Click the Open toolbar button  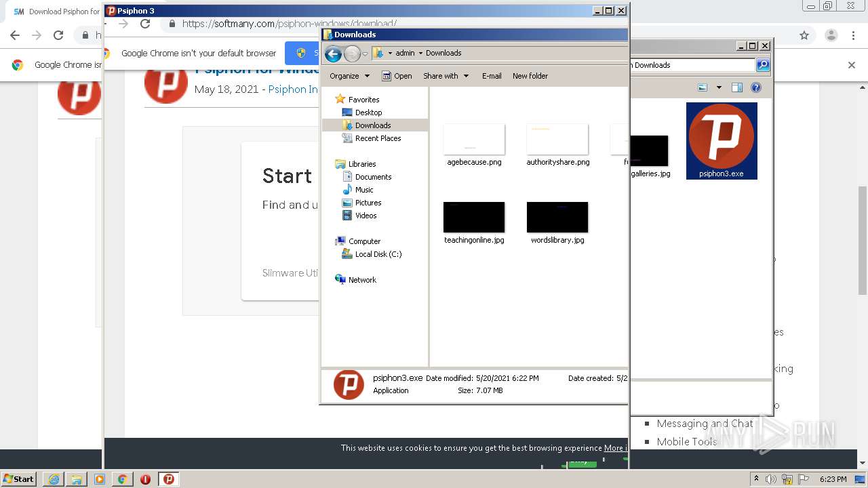tap(397, 76)
